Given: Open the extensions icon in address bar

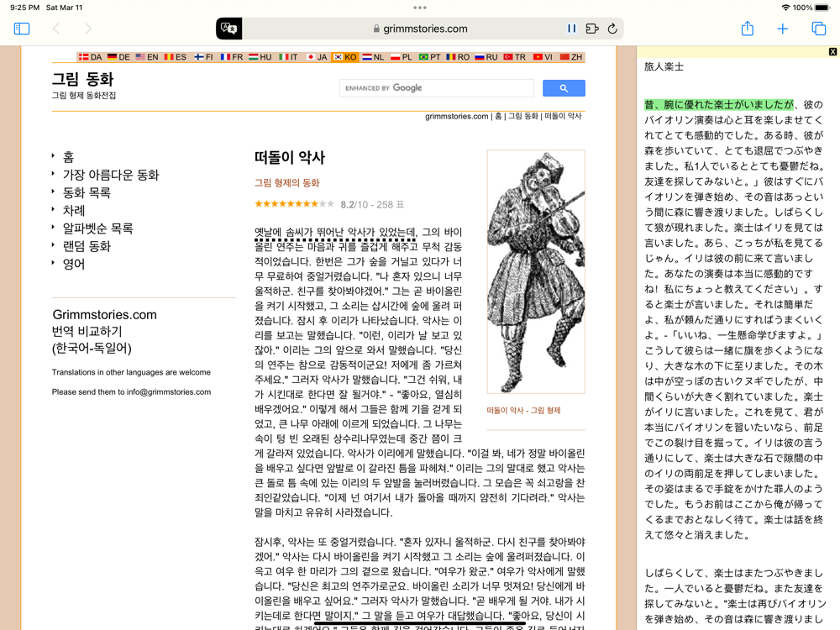Looking at the screenshot, I should (592, 29).
